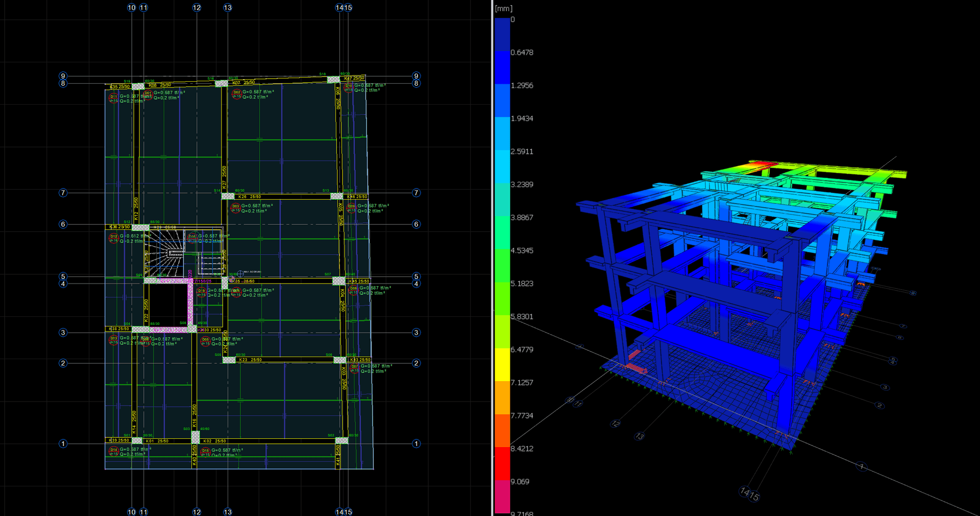980x516 pixels.
Task: Click beam label K35 25/50
Action: 120,87
